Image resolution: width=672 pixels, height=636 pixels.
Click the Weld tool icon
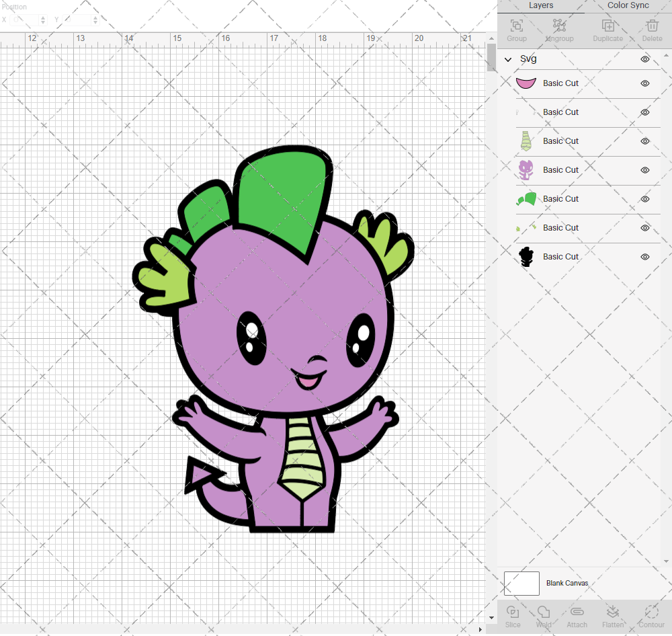click(543, 614)
